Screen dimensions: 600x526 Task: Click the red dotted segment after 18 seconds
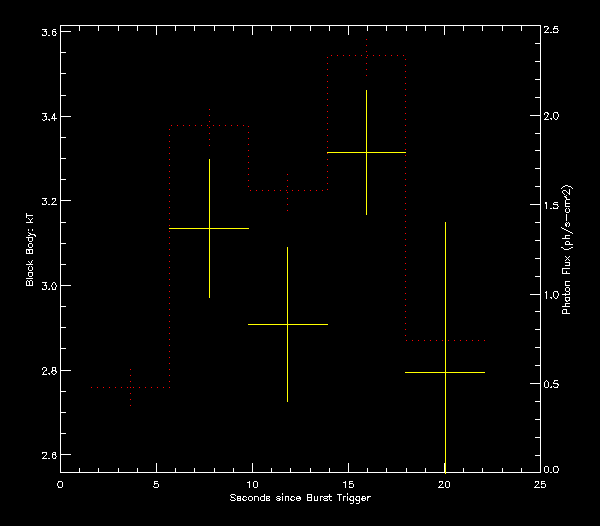tap(445, 340)
